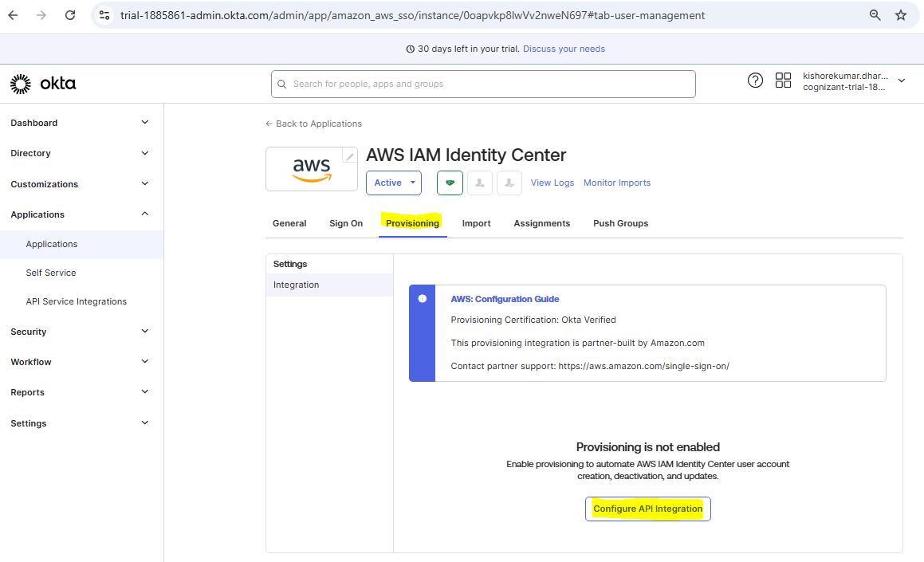Screen dimensions: 924x562
Task: Click the Configure API Integration button
Action: pyautogui.click(x=647, y=509)
